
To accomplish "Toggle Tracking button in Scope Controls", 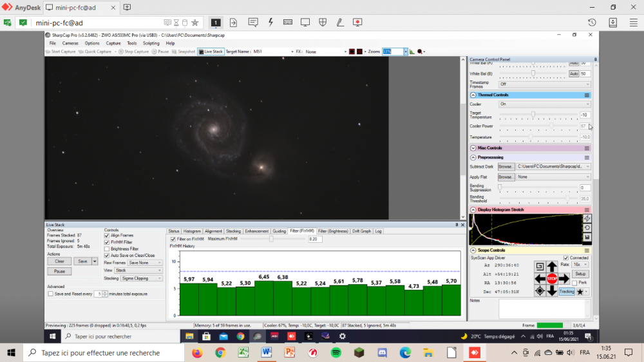I will 567,292.
